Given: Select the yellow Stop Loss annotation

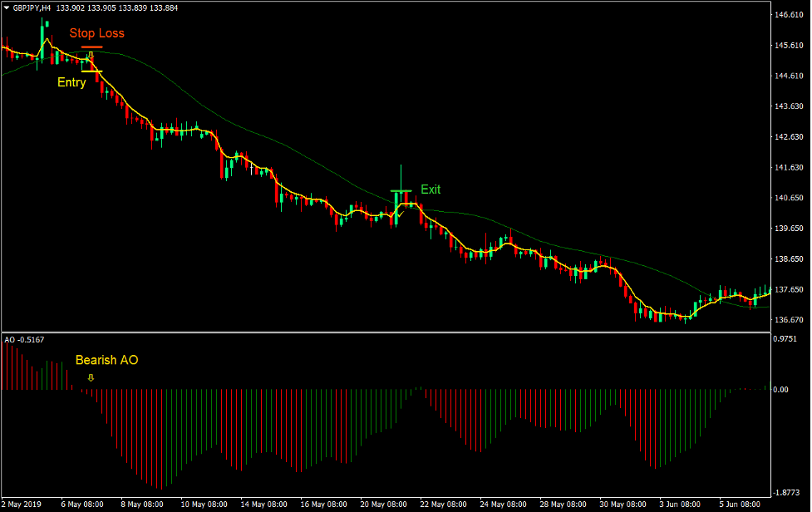Looking at the screenshot, I should click(x=97, y=33).
